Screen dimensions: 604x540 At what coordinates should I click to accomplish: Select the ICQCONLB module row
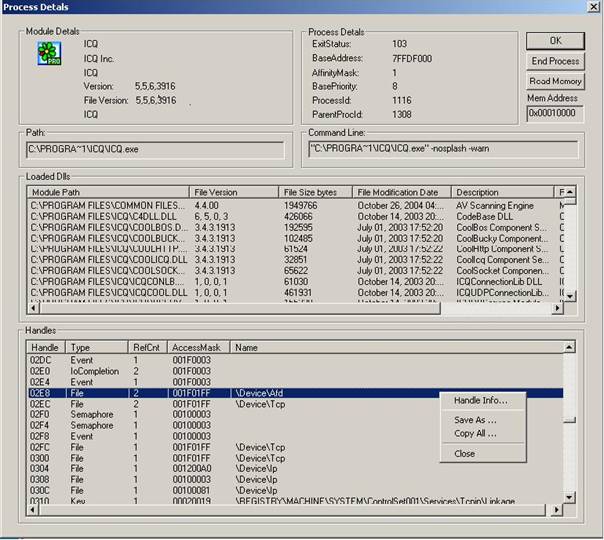296,282
